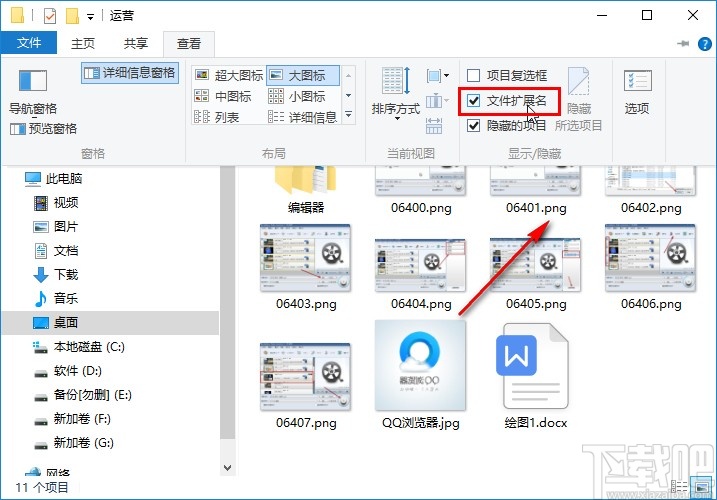Click navigation pane scroll down arrow
The image size is (717, 500).
[x=227, y=468]
